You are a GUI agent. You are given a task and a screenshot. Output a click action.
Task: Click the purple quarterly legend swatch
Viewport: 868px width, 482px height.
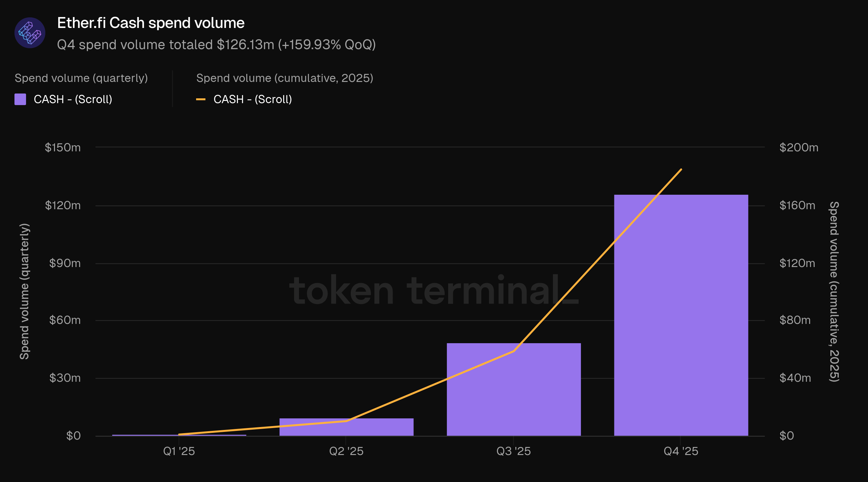[x=20, y=99]
